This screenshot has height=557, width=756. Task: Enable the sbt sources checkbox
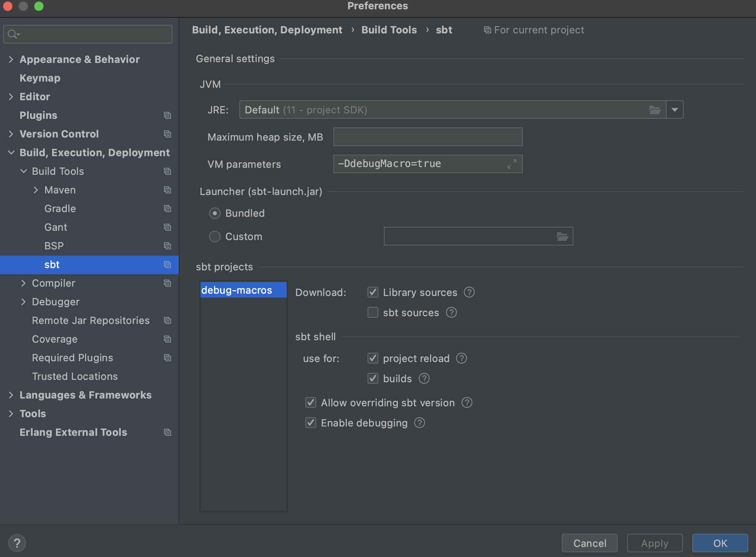373,312
